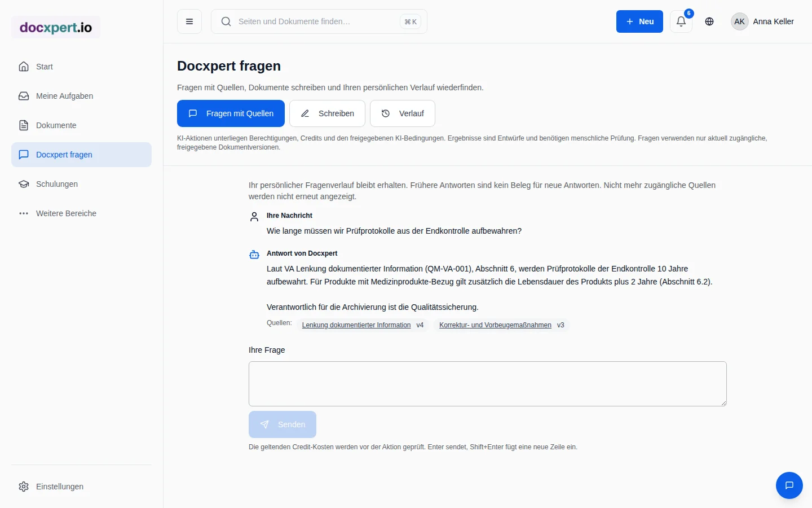812x508 pixels.
Task: Click the magnifier search icon
Action: [226, 21]
